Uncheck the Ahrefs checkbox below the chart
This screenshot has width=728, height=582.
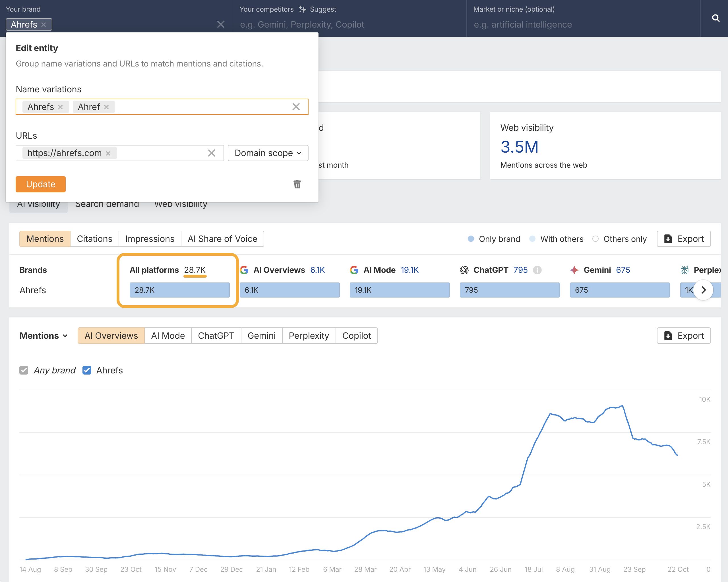[x=87, y=370]
